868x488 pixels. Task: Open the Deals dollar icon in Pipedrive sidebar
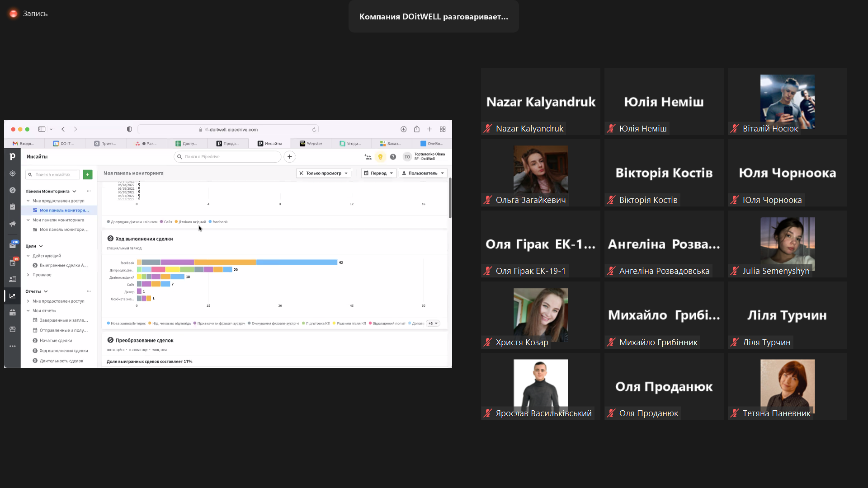coord(13,190)
